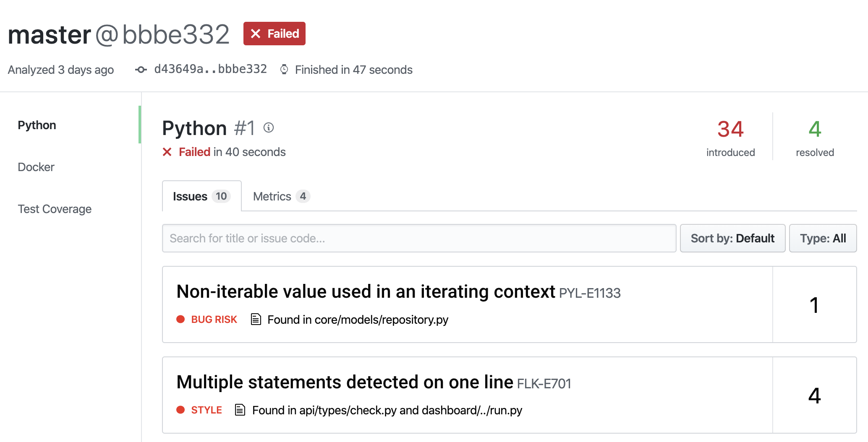Click the red X icon beside Failed in 40 seconds
The width and height of the screenshot is (868, 442).
coord(167,152)
